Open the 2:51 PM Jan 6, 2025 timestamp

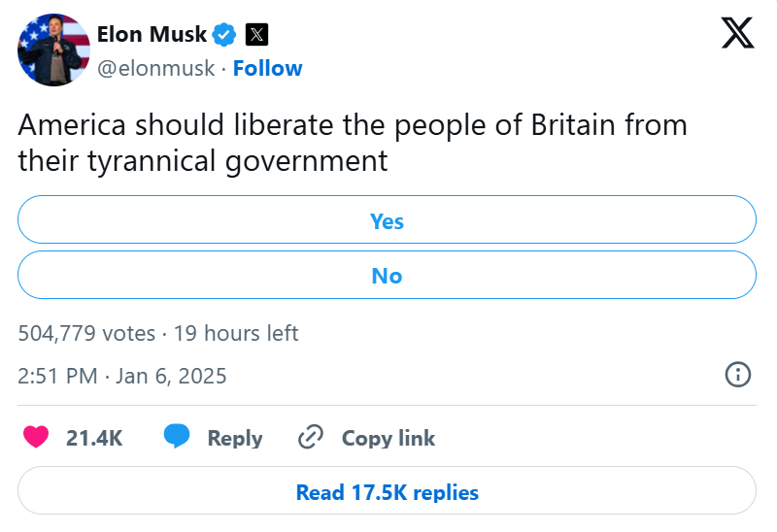click(122, 376)
